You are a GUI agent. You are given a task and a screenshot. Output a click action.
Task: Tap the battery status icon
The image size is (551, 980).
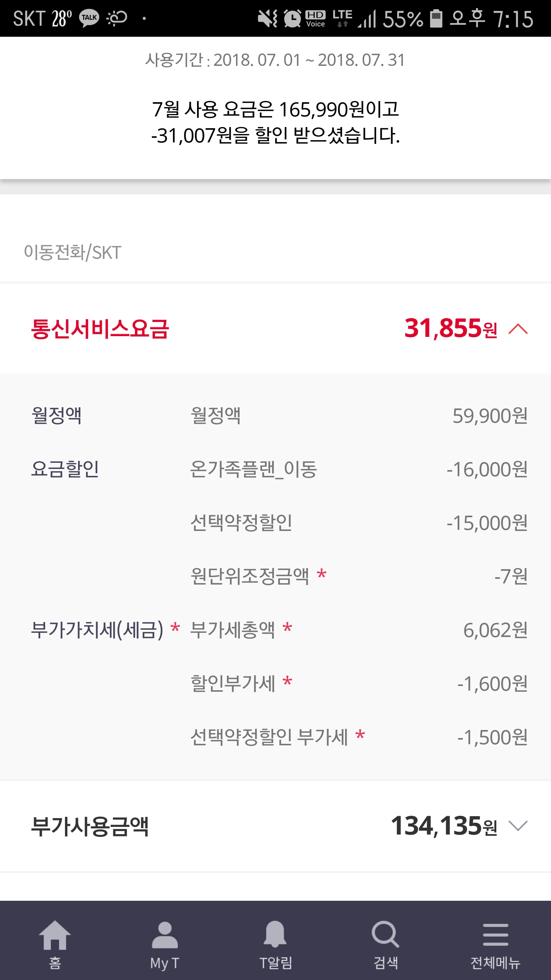[x=436, y=18]
